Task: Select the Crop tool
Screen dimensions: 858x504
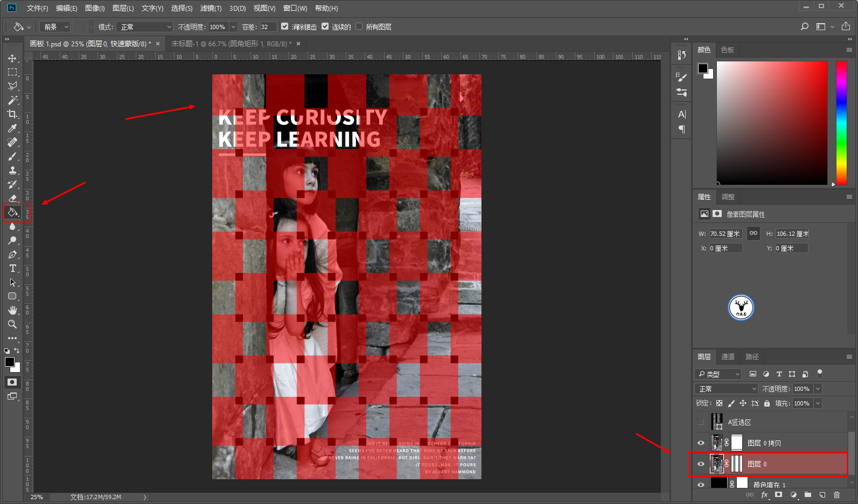Action: (12, 114)
